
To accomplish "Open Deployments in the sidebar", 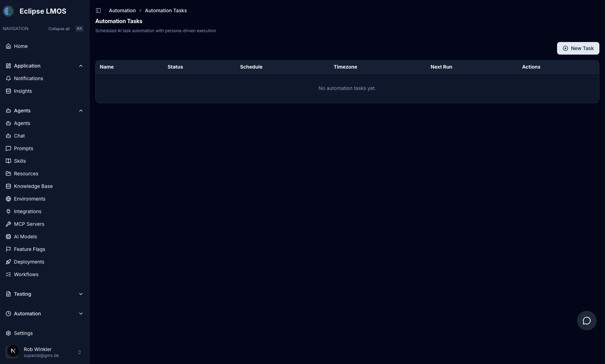I will tap(44, 262).
